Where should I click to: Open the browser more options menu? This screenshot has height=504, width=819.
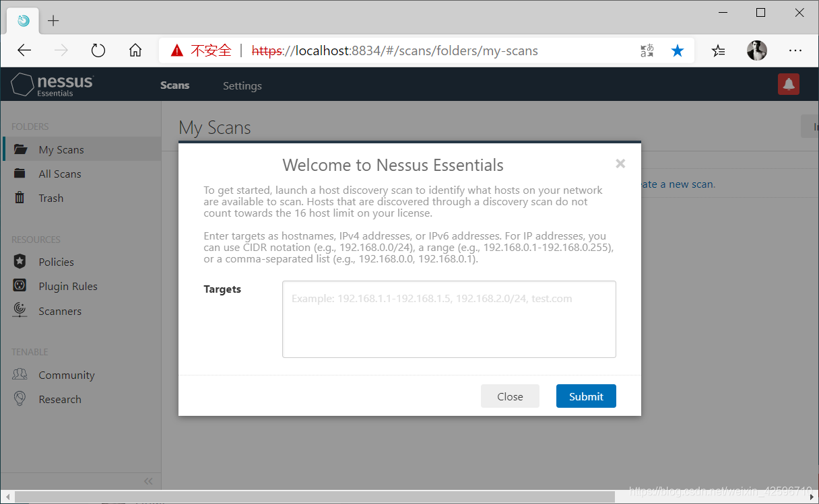pos(795,50)
